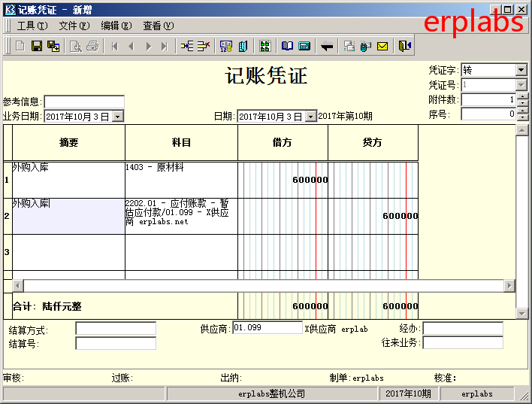The height and width of the screenshot is (404, 532).
Task: Click the row 3 empty summary cell
Action: [x=68, y=252]
